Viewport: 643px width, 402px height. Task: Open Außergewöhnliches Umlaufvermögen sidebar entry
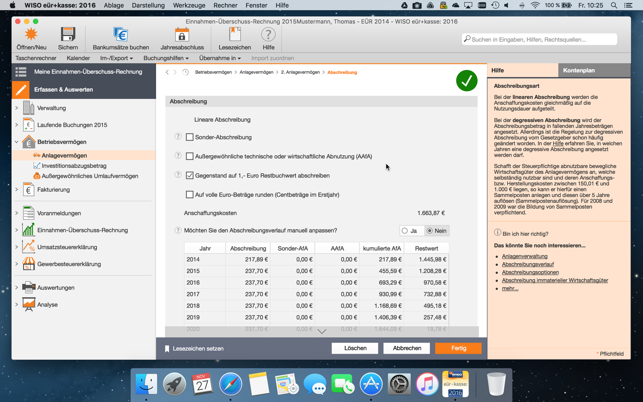(90, 176)
